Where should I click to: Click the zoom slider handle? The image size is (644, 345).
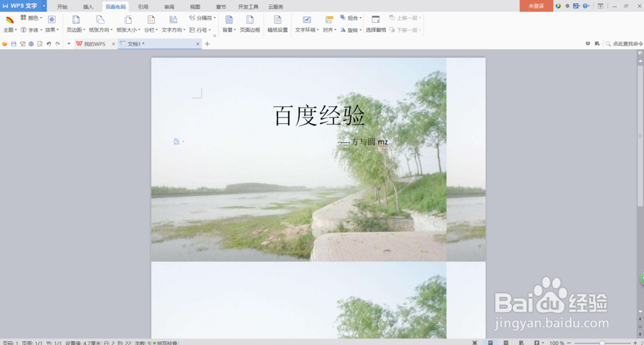601,342
